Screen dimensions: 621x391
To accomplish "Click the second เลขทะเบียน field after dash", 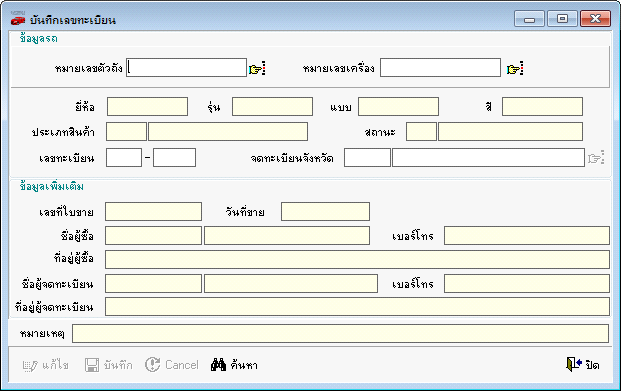I will (x=174, y=158).
